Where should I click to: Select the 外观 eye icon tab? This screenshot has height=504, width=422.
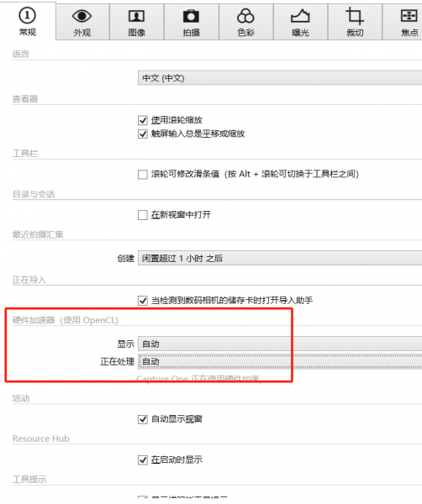(x=82, y=16)
